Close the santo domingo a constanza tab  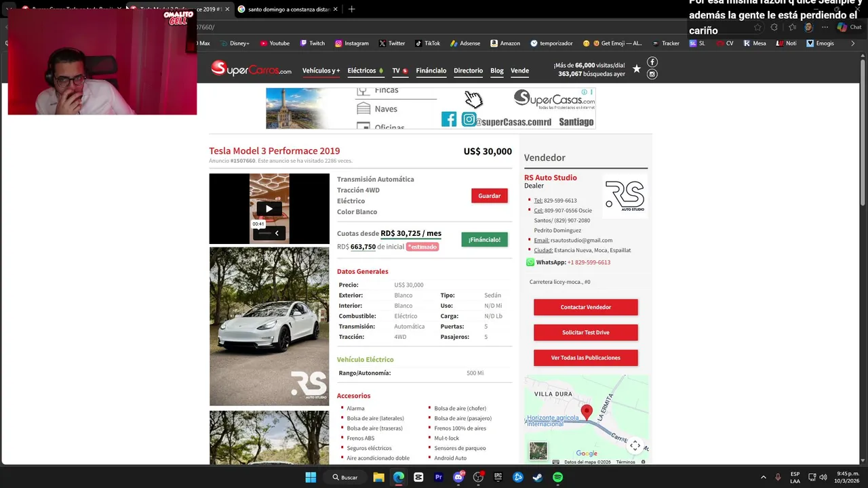(334, 9)
